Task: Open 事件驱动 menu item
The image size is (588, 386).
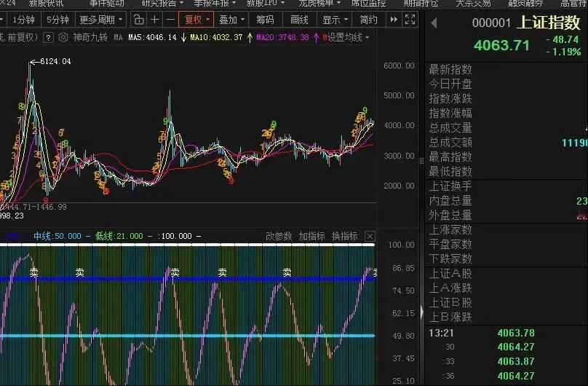Action: click(106, 4)
